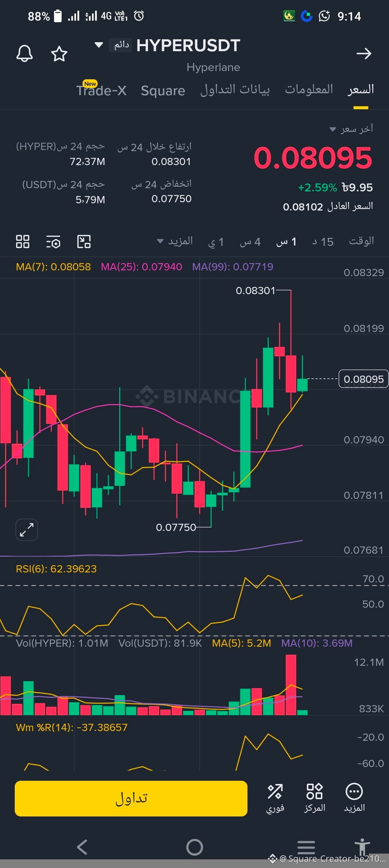Tap the HYPERUSDT pair title
Viewport: 389px width, 868px height.
(188, 45)
